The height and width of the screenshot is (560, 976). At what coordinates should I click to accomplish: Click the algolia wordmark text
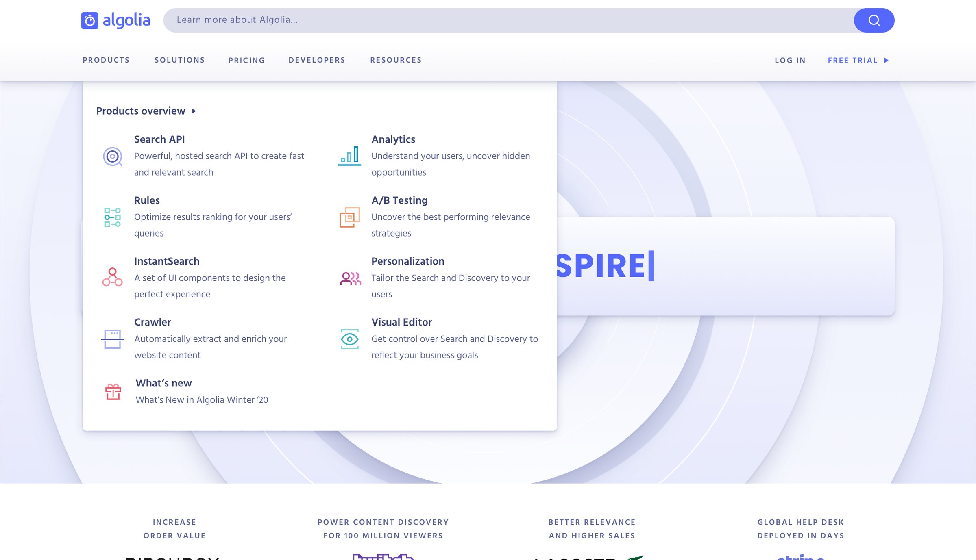pyautogui.click(x=126, y=20)
